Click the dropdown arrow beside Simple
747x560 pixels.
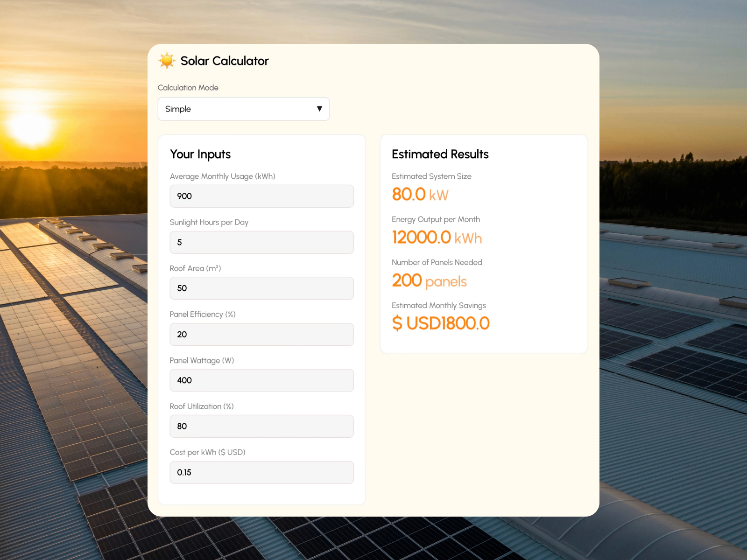pos(319,109)
